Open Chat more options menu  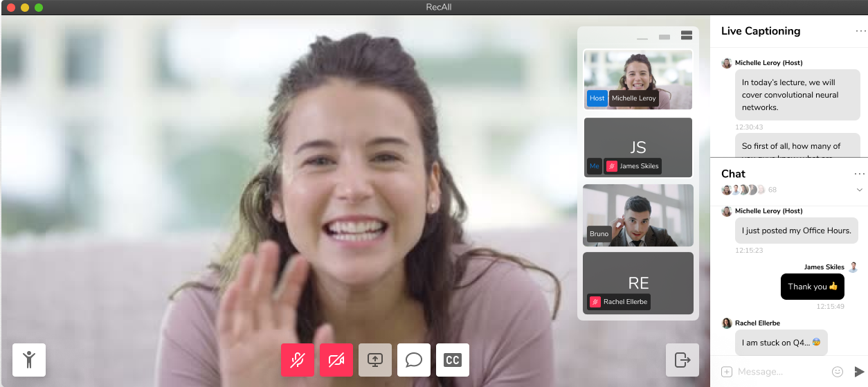tap(860, 174)
